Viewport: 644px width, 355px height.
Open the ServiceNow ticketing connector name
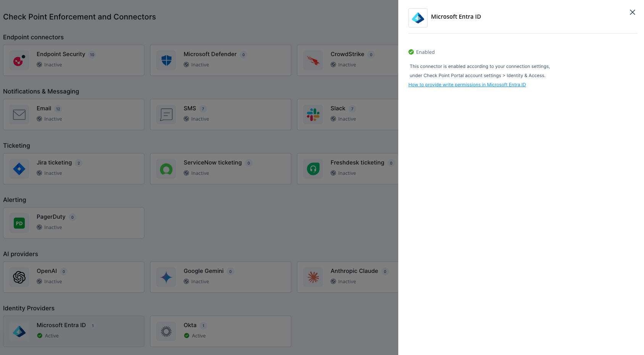pos(213,163)
